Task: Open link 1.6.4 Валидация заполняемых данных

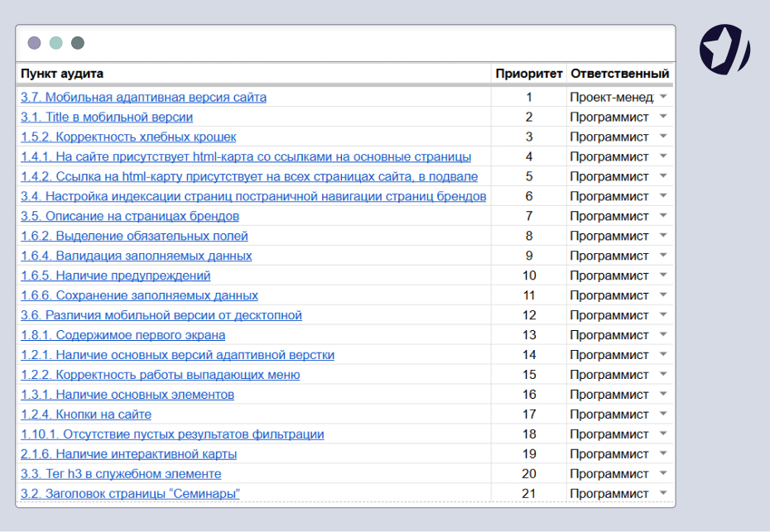Action: pos(136,256)
